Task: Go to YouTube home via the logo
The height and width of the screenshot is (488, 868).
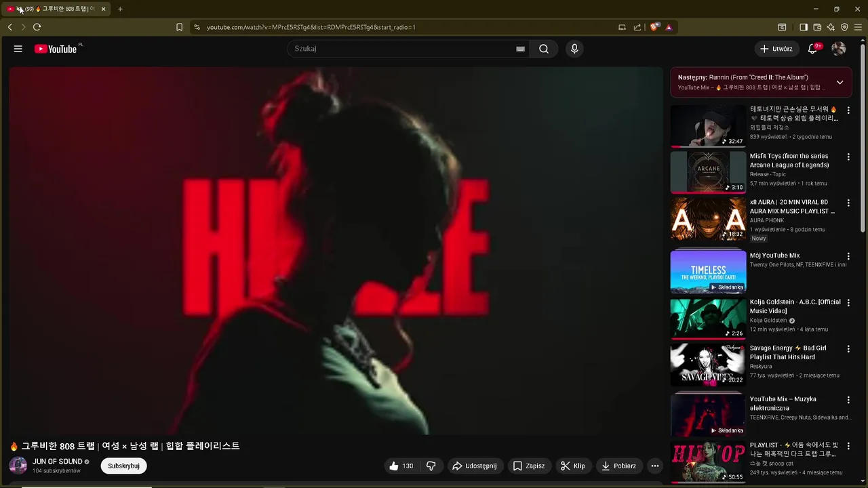Action: [56, 49]
